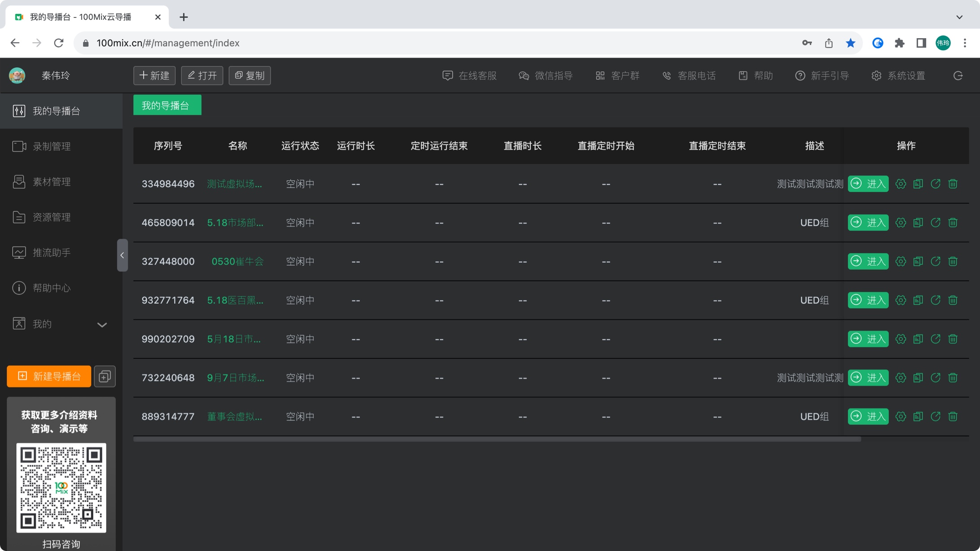Viewport: 980px width, 551px height.
Task: Open the console name 5.18市场部...
Action: pos(235,223)
